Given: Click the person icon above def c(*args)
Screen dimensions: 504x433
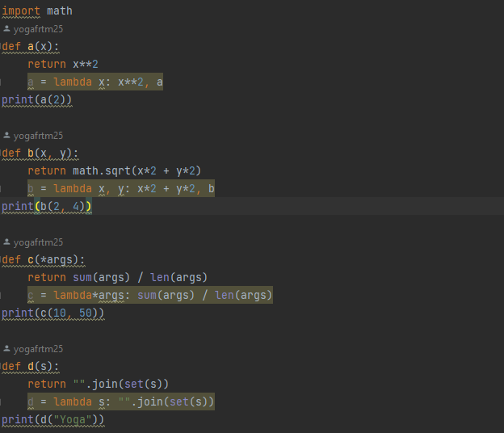Looking at the screenshot, I should point(6,242).
